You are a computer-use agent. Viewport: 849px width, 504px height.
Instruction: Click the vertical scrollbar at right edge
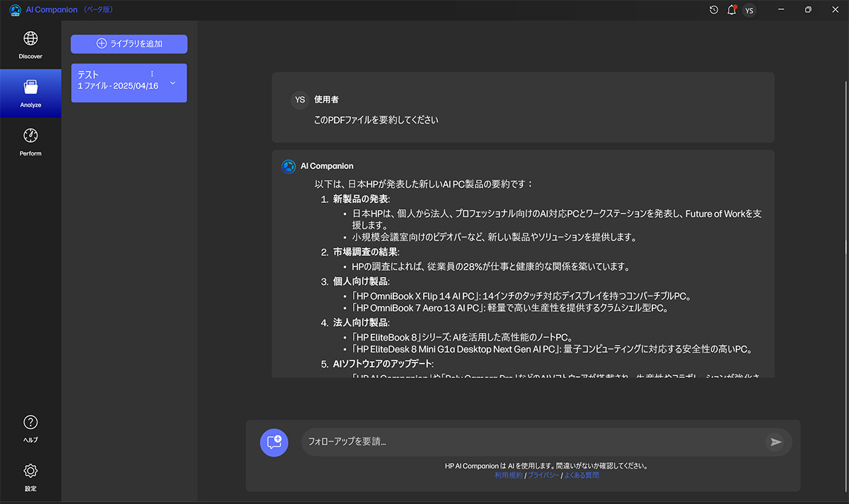pos(845,247)
